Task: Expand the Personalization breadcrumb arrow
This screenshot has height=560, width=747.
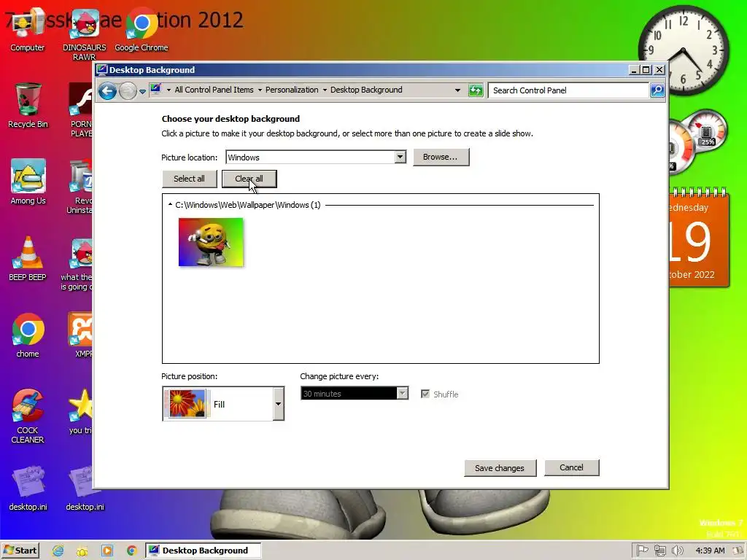Action: coord(260,90)
